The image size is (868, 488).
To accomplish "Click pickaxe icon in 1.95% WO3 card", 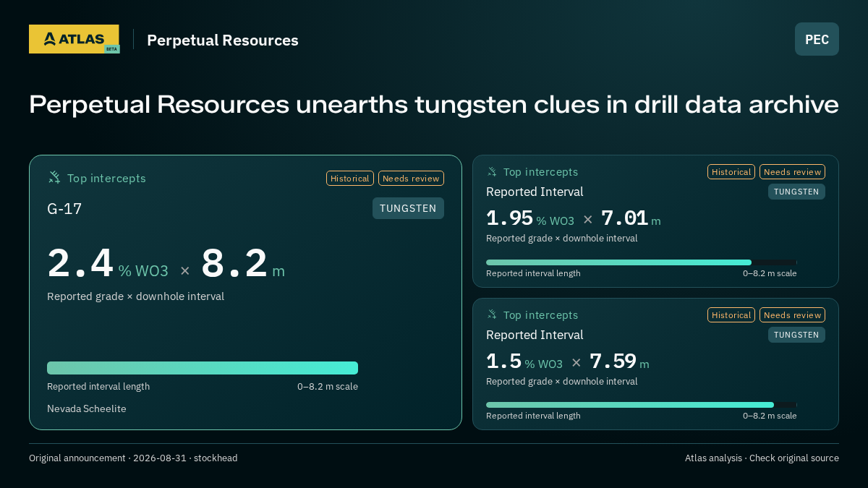I will [x=492, y=171].
